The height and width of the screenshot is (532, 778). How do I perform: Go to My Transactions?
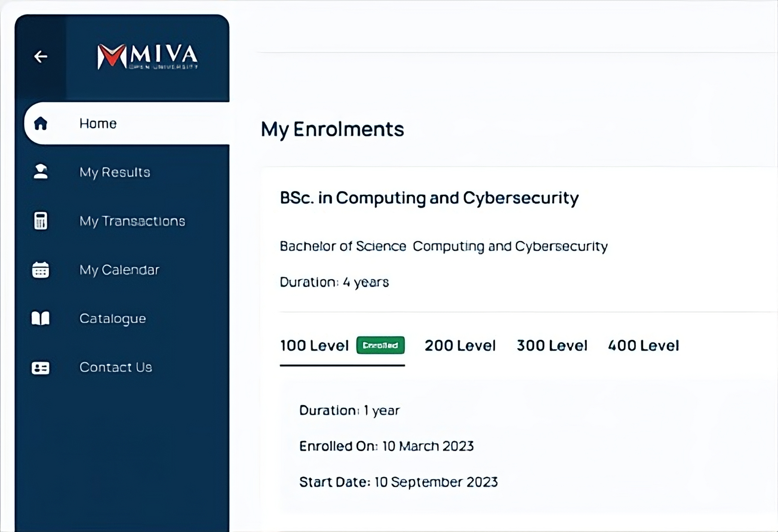pyautogui.click(x=132, y=221)
